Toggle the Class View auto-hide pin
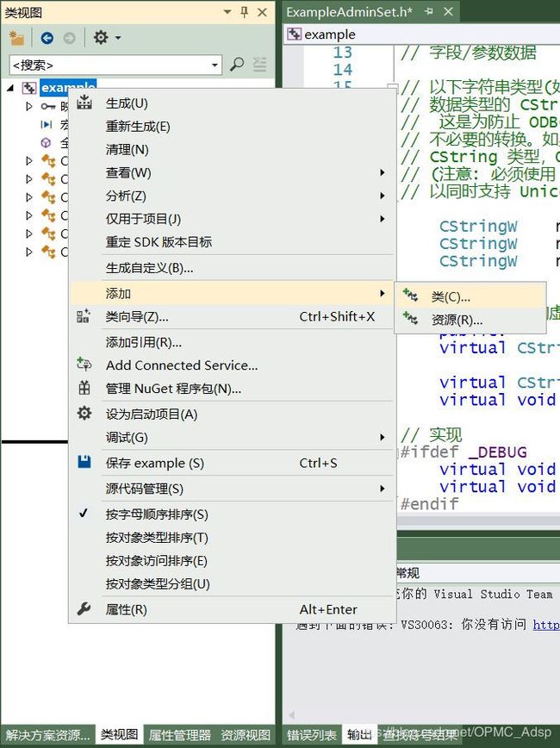The height and width of the screenshot is (748, 560). [245, 12]
